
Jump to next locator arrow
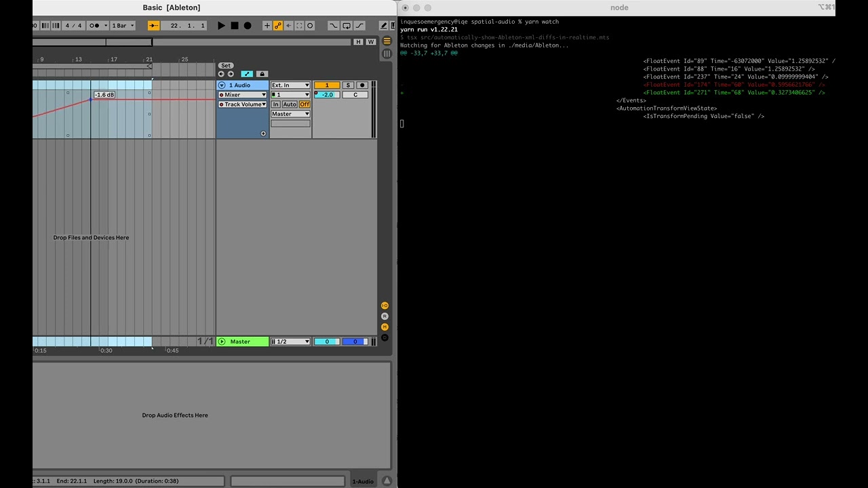pos(231,74)
